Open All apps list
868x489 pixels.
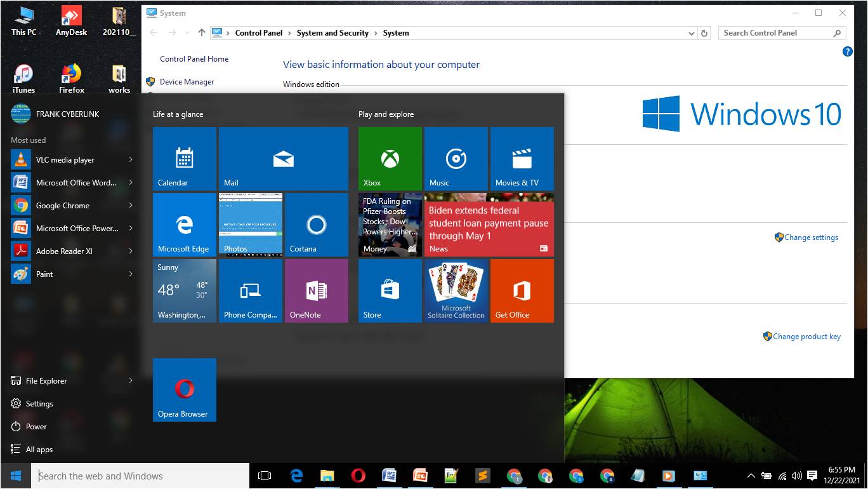pos(39,450)
